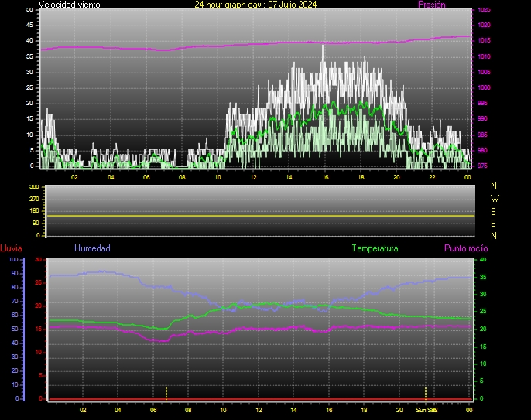Click the 985 value on pressure axis
This screenshot has height=420, width=531.
pyautogui.click(x=482, y=135)
